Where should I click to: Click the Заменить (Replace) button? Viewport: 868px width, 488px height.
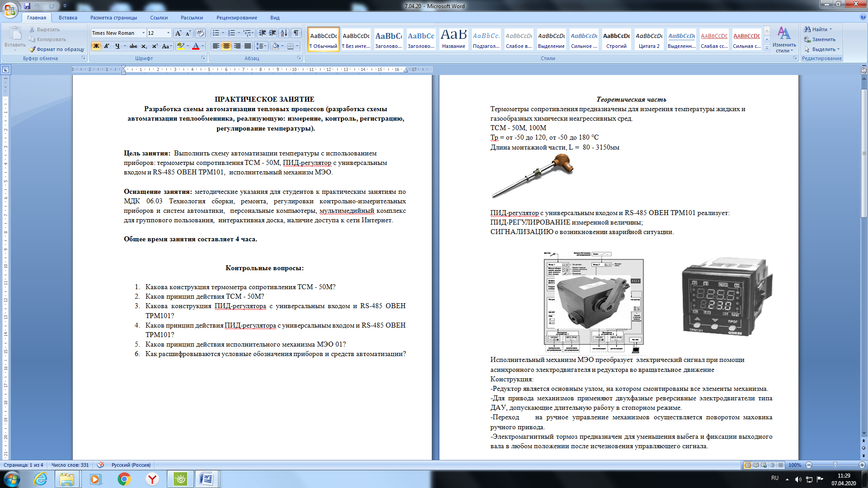pyautogui.click(x=820, y=39)
